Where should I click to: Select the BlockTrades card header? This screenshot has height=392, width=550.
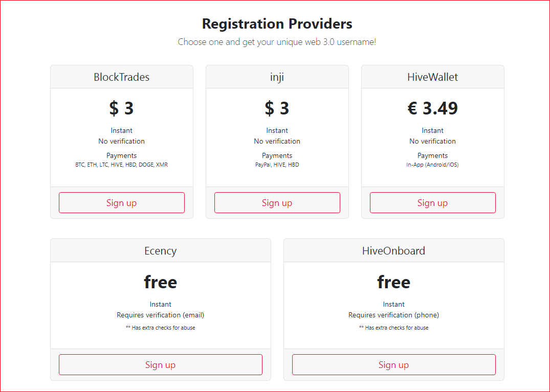click(121, 77)
